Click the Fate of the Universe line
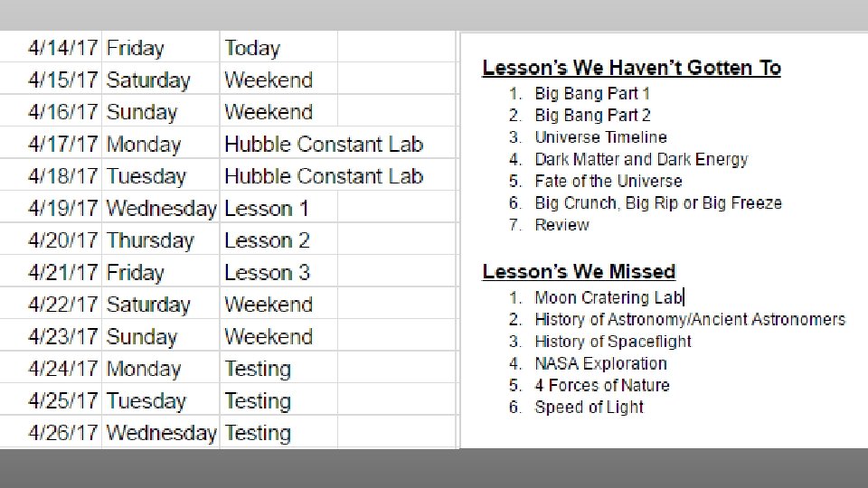Viewport: 868px width, 488px height. (x=608, y=181)
